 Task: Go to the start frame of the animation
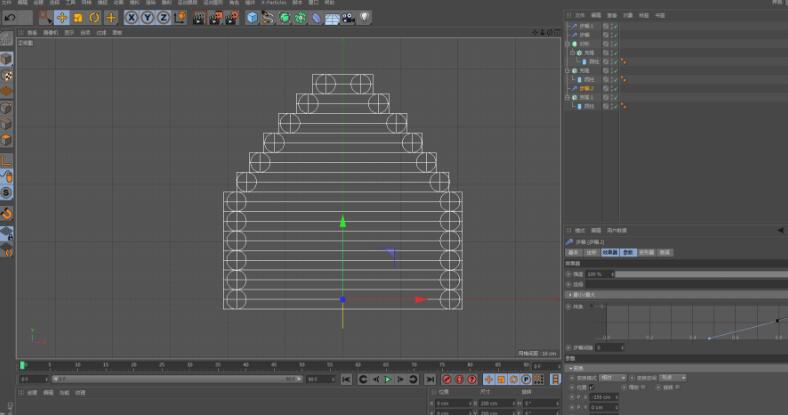pos(346,380)
